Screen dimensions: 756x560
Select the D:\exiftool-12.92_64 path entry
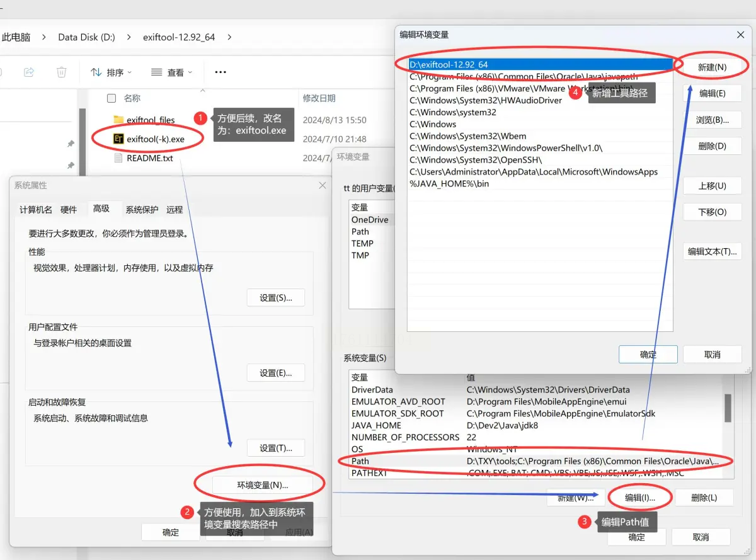pyautogui.click(x=541, y=64)
